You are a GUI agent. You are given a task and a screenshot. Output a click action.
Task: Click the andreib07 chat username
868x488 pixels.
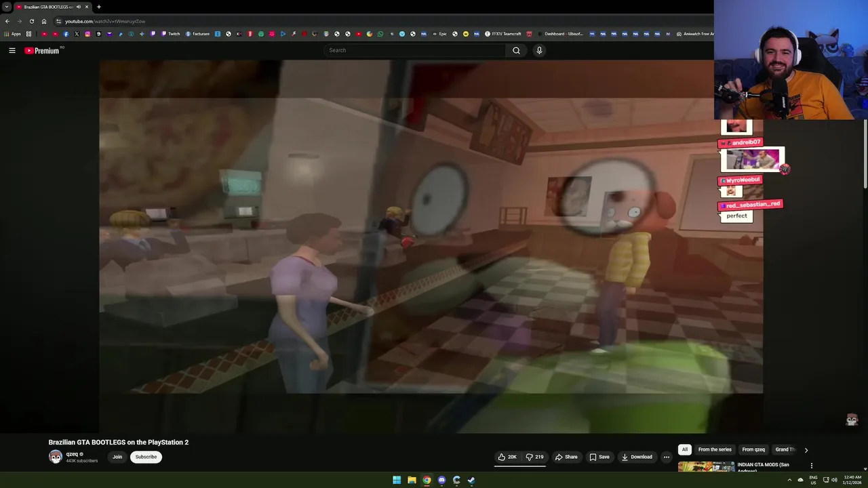tap(745, 142)
